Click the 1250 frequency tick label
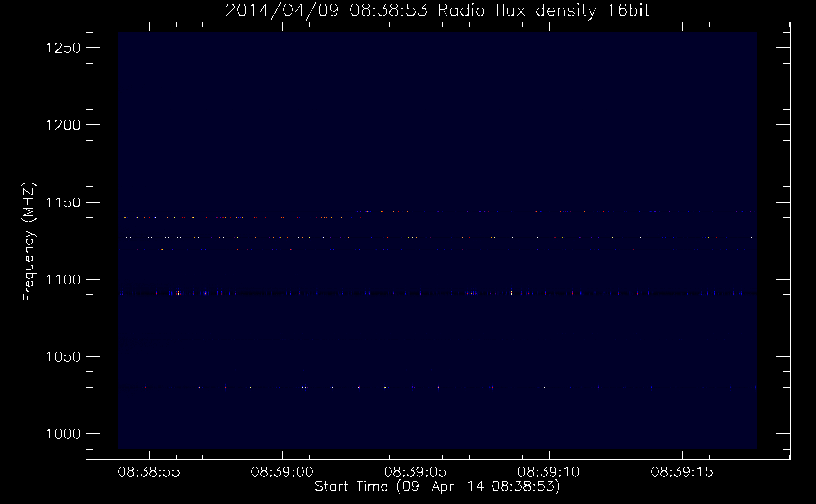The width and height of the screenshot is (816, 504). (63, 48)
